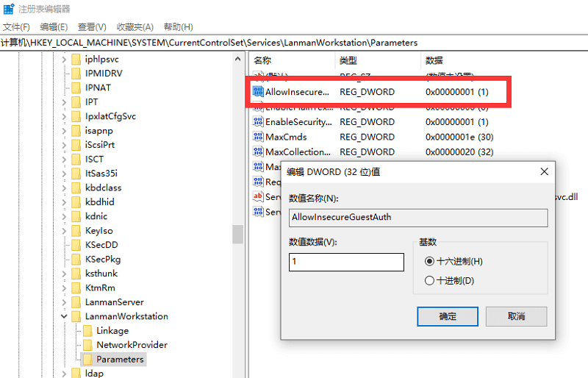Click the IPT folder icon
588x378 pixels.
pos(76,102)
